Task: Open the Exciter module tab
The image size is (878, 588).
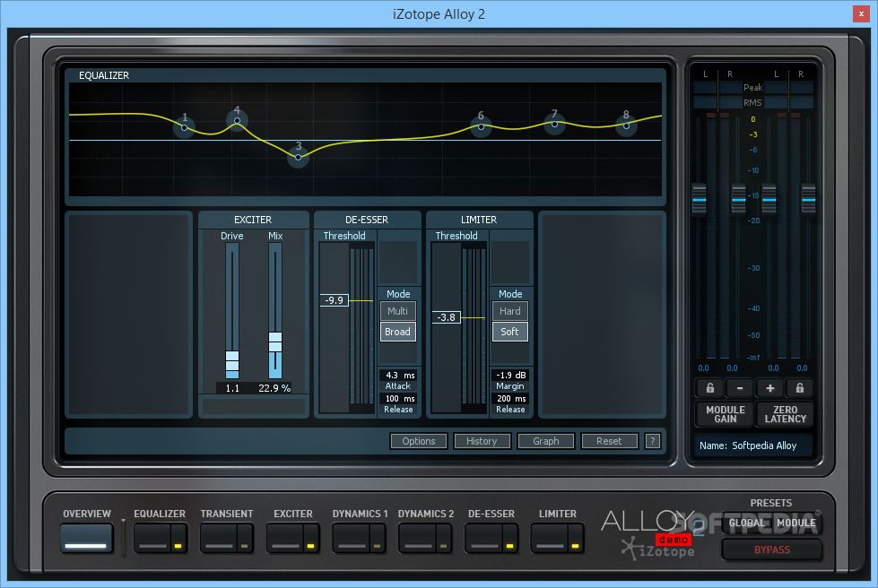Action: click(285, 538)
